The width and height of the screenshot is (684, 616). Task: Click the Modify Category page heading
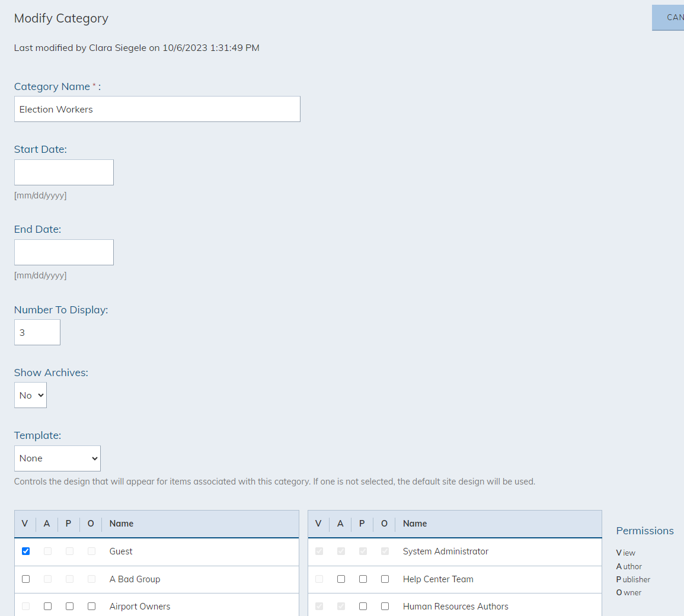coord(61,18)
